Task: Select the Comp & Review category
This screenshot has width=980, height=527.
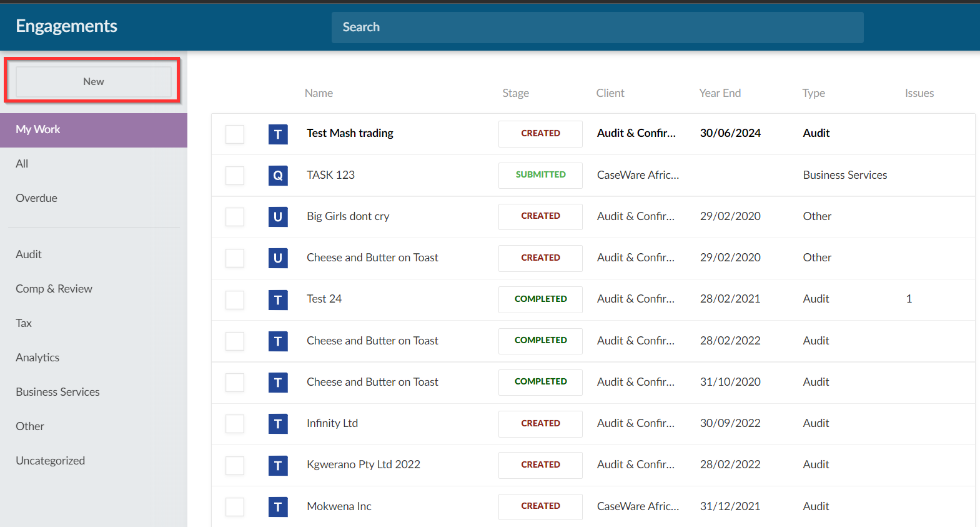Action: (54, 289)
